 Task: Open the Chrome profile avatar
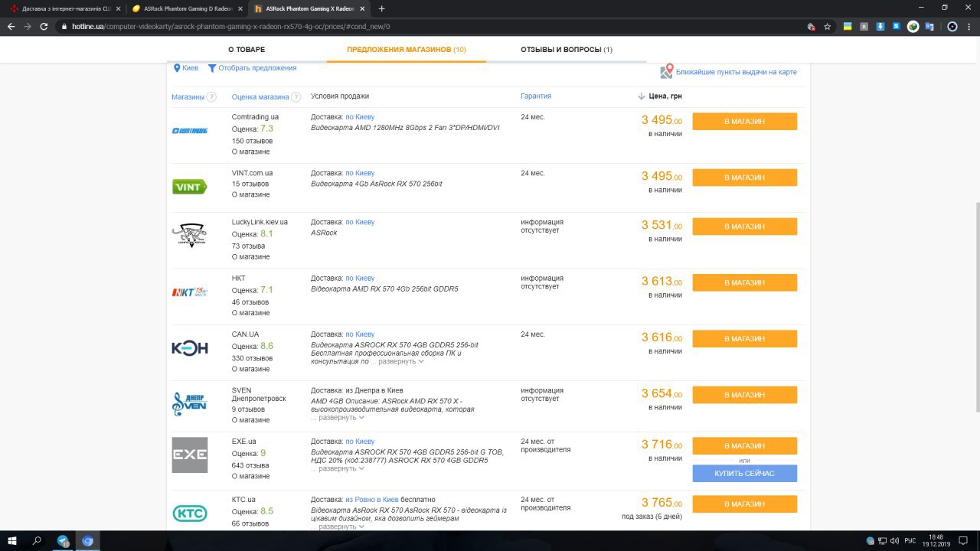[x=952, y=26]
